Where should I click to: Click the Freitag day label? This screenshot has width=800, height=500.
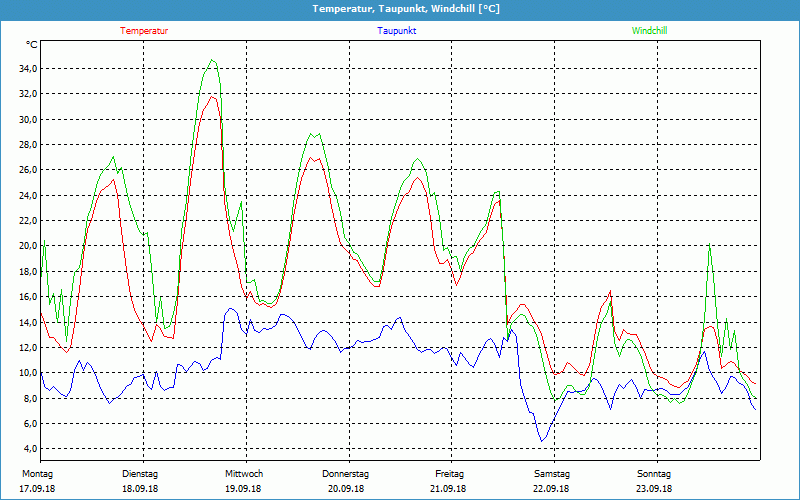coord(449,474)
